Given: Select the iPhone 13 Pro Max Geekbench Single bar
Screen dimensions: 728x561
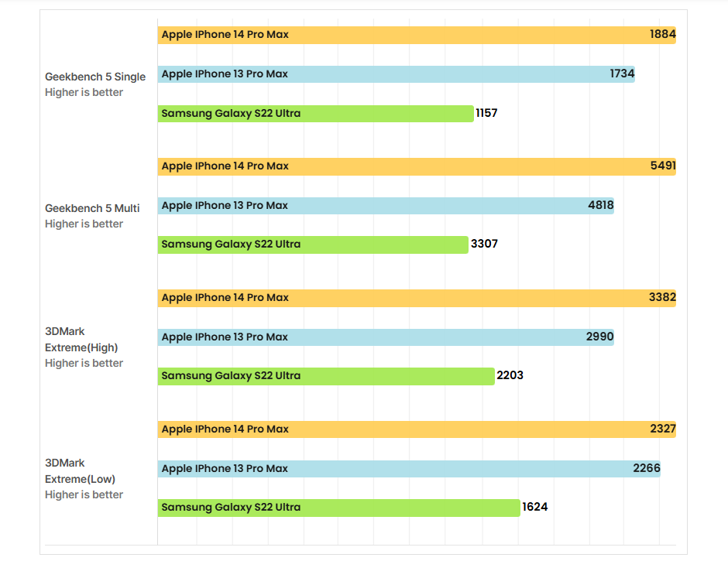Looking at the screenshot, I should (x=396, y=74).
